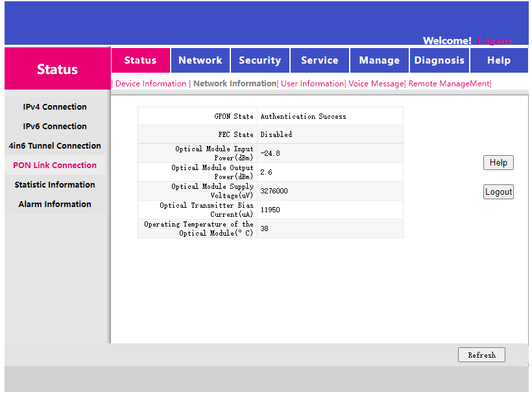Viewport: 532px width, 394px height.
Task: Click the input power value -24.8
Action: [270, 153]
